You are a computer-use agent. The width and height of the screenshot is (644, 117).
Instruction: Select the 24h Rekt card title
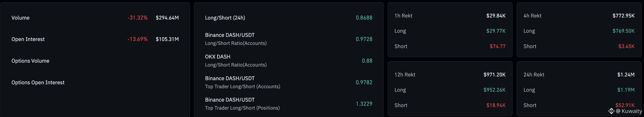tap(534, 75)
